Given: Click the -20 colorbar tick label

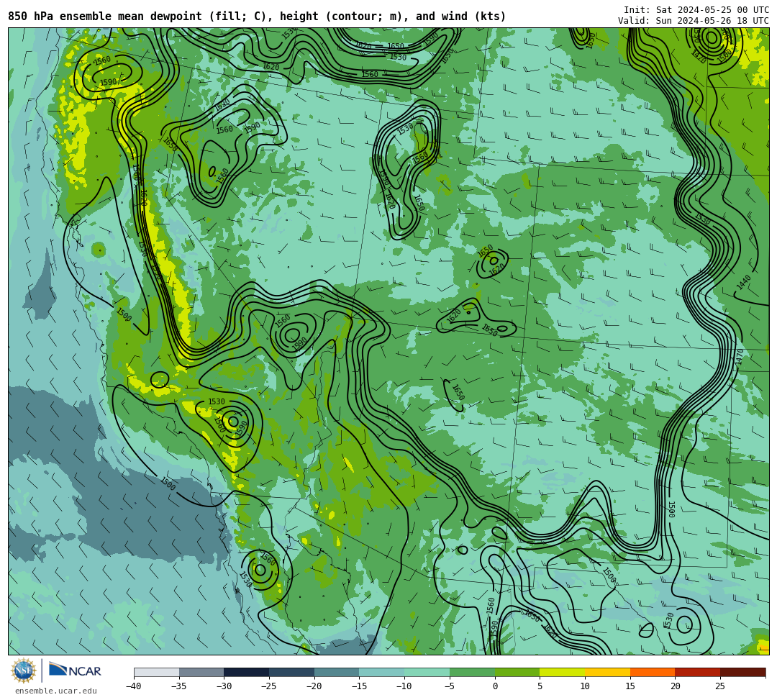Looking at the screenshot, I should pyautogui.click(x=314, y=686).
